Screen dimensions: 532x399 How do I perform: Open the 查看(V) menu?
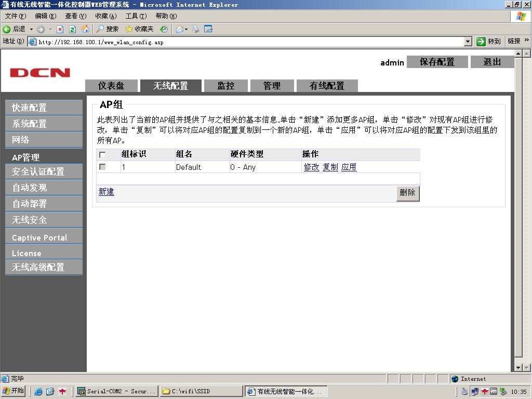[76, 16]
